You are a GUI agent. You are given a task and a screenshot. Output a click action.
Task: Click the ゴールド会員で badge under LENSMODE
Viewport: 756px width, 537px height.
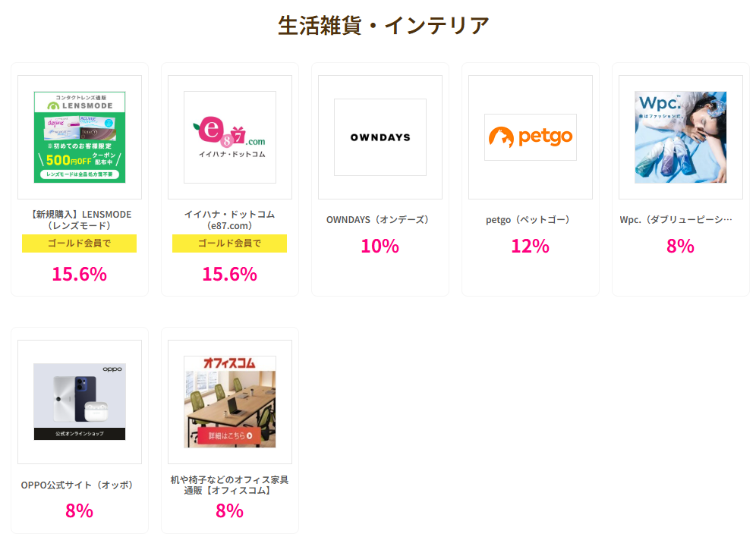pyautogui.click(x=79, y=243)
